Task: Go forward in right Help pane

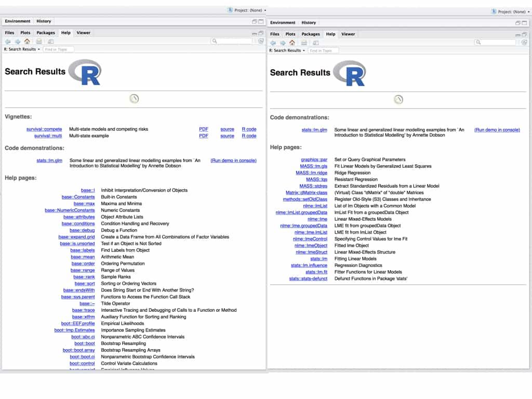Action: click(x=283, y=43)
